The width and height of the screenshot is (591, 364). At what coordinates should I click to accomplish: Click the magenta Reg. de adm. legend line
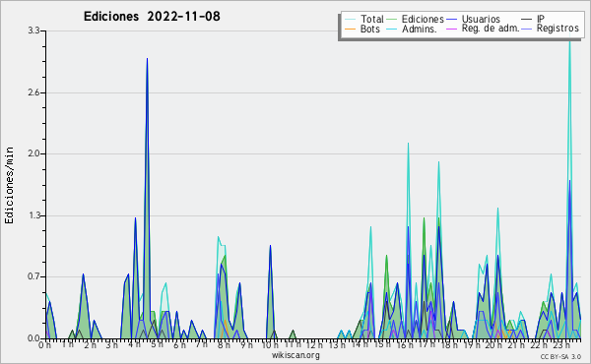tap(451, 29)
